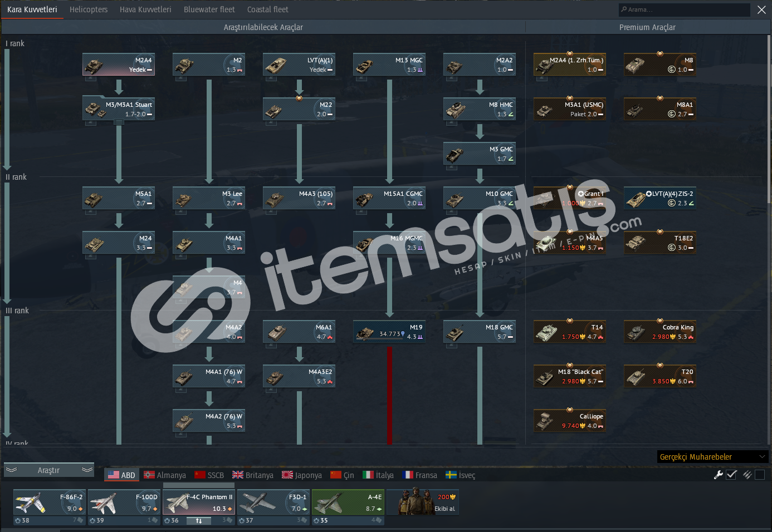Open the M3/M3A1 Stuart group card

(x=119, y=109)
